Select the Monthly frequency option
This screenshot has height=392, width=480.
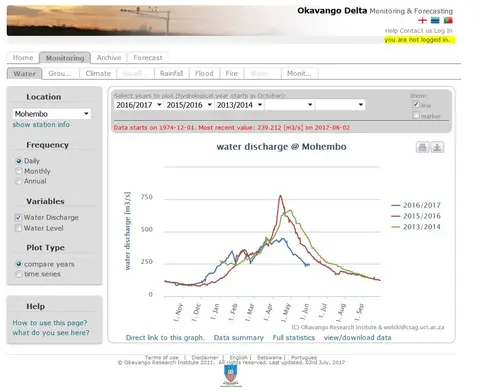(x=19, y=171)
